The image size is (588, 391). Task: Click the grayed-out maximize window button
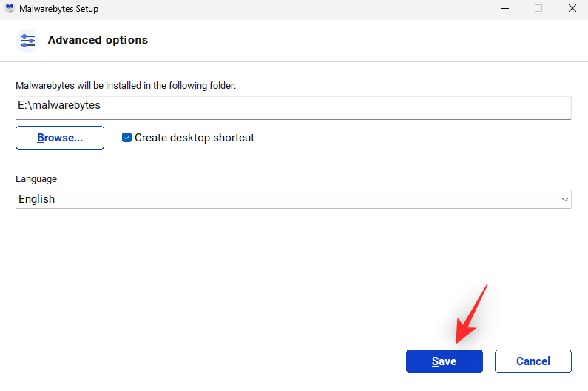(538, 9)
